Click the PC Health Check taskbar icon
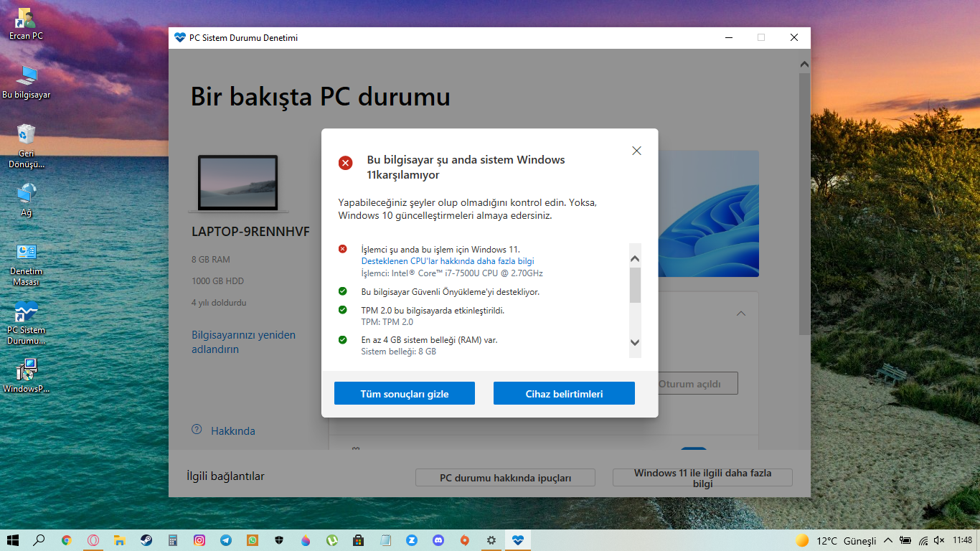 [518, 540]
